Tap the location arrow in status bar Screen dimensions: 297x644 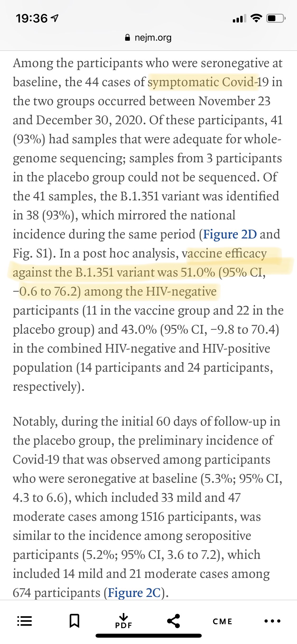pos(55,18)
